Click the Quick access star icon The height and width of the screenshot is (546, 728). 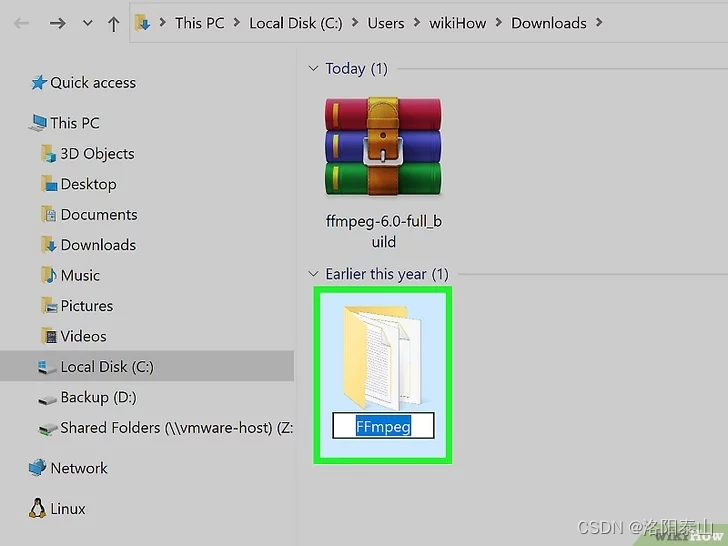(39, 83)
